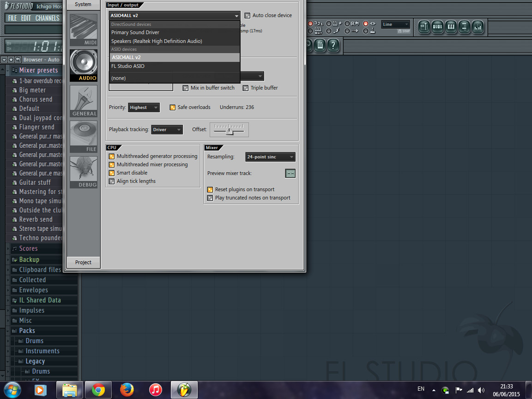Toggle Reset plugins on transport checkbox
532x399 pixels.
click(x=210, y=190)
